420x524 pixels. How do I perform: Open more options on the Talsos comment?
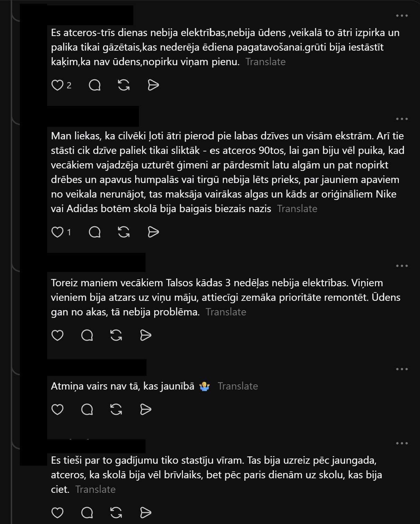(x=402, y=266)
